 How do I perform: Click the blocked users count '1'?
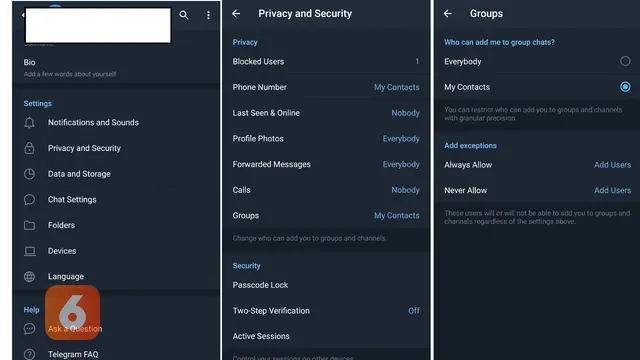[417, 62]
